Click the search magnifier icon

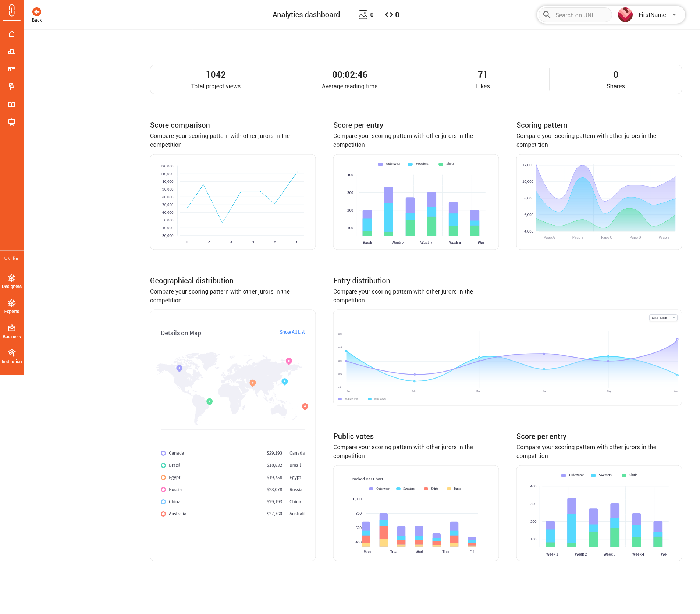547,15
